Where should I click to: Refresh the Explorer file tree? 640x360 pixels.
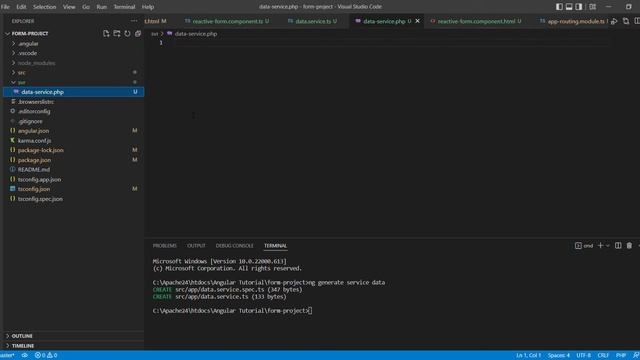(x=127, y=33)
